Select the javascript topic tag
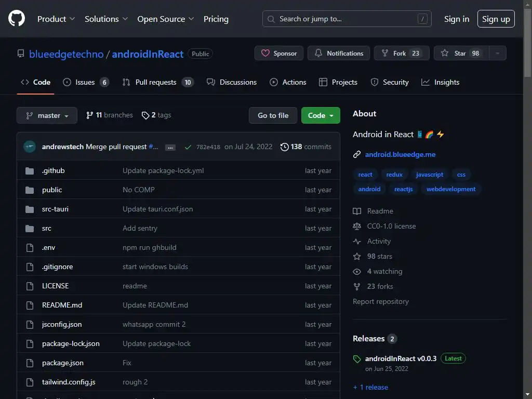 click(430, 175)
